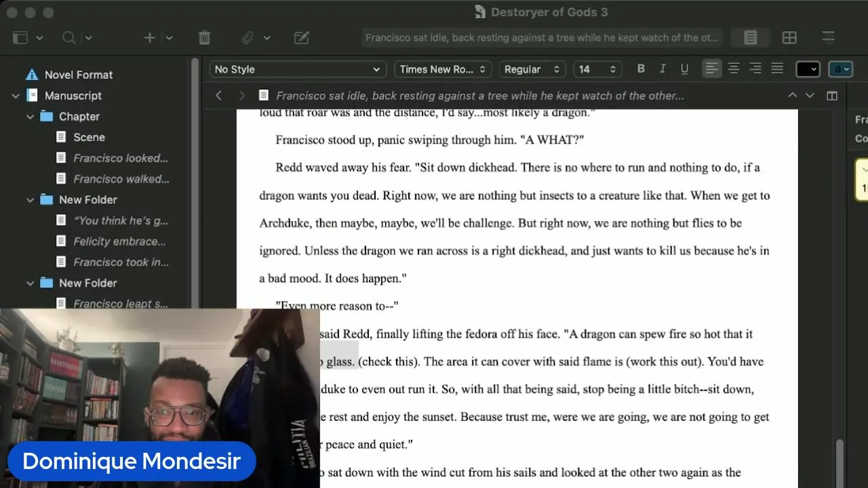Collapse New Folder containing Felicity embrace
Screen dimensions: 868x488
(30, 201)
